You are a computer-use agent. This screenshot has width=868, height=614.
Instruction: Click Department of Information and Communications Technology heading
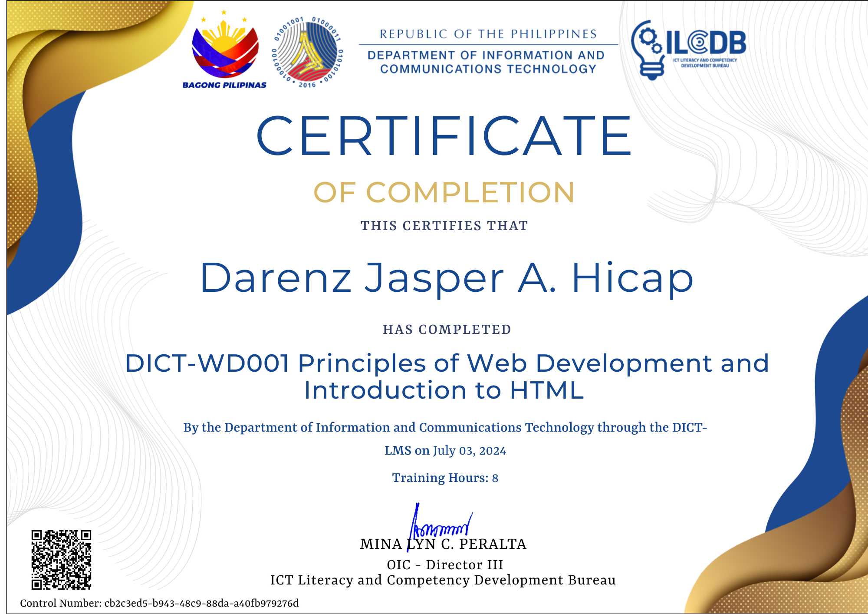487,62
